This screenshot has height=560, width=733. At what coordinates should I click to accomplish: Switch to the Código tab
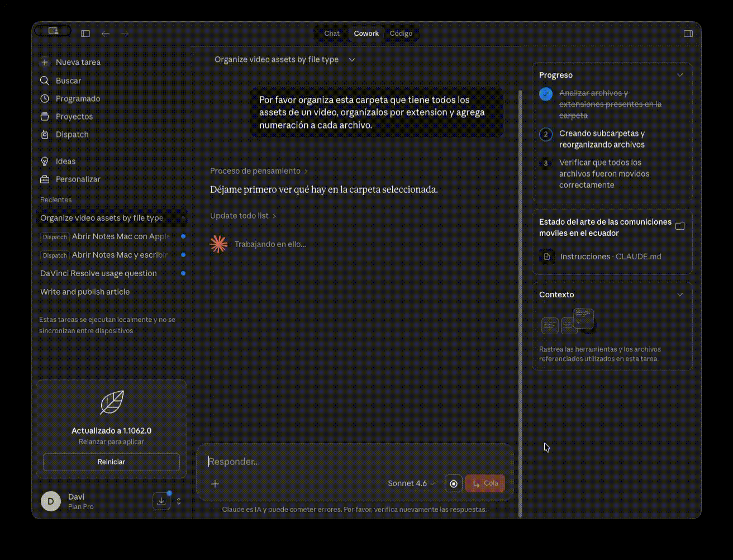(401, 34)
